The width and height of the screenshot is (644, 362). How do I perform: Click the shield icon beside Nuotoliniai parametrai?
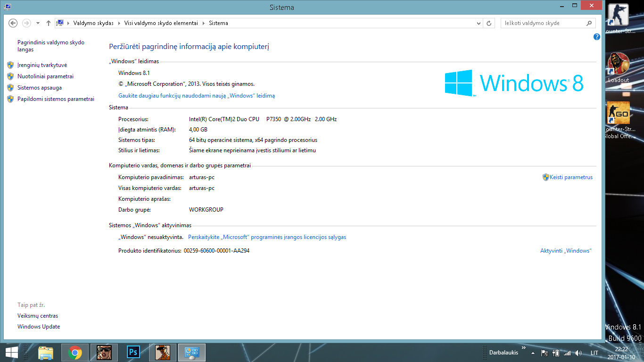click(10, 76)
